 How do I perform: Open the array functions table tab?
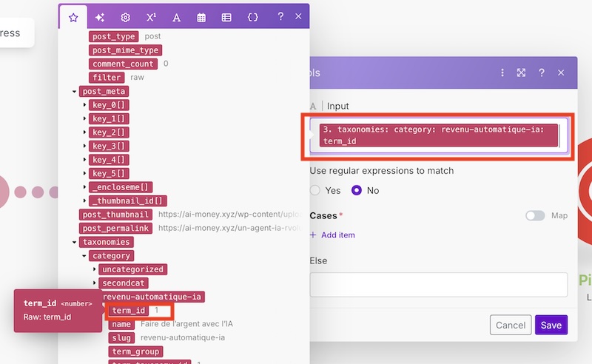point(226,17)
